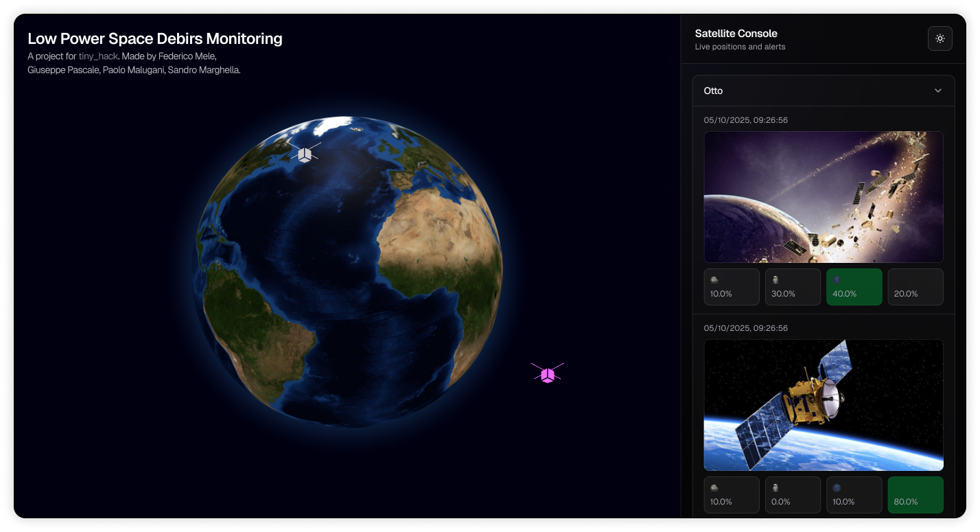The width and height of the screenshot is (980, 532).
Task: Click the statue icon in 0.0% card
Action: pyautogui.click(x=775, y=488)
